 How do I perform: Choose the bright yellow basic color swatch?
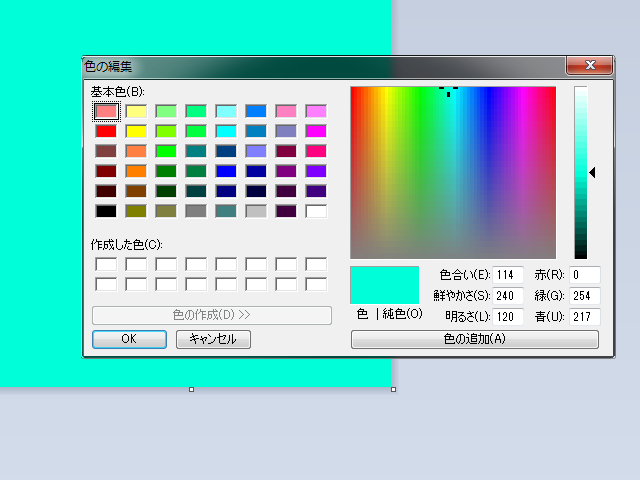point(136,131)
